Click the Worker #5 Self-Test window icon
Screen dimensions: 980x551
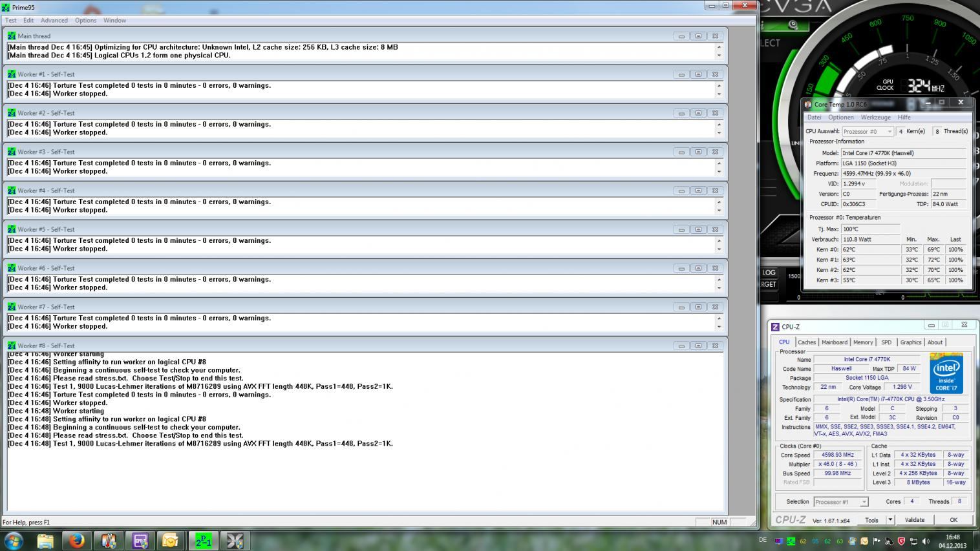pos(12,229)
